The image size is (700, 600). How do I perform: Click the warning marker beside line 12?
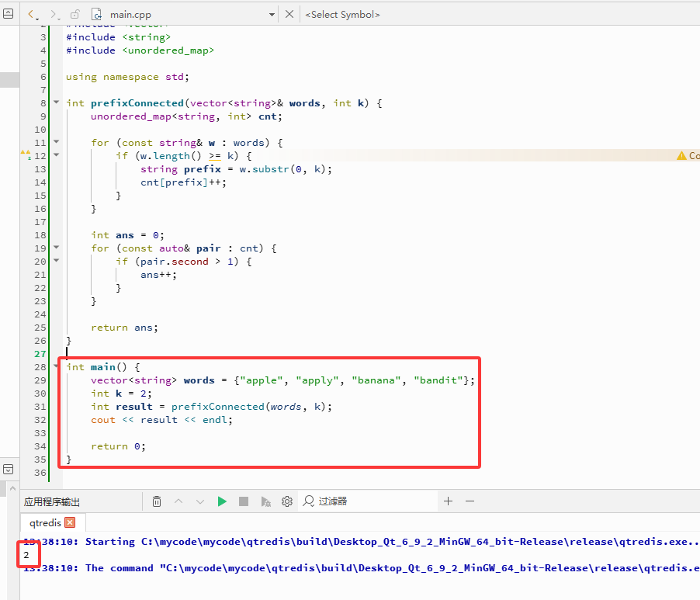pos(26,155)
